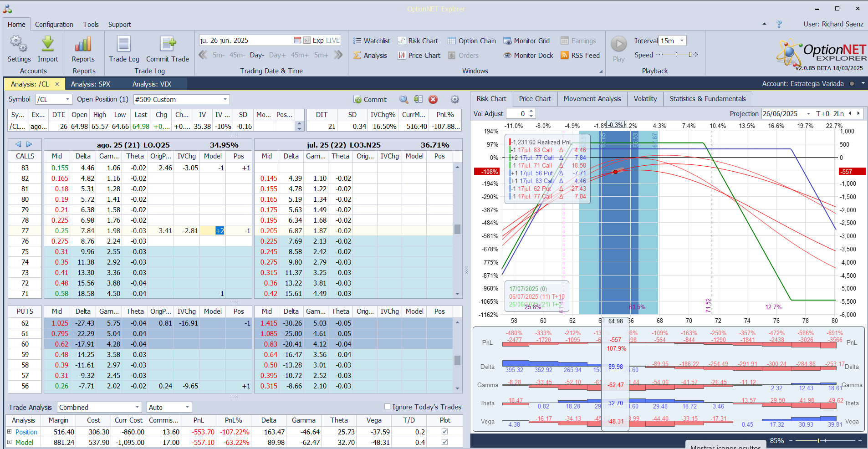Uncheck Plot checkbox for Position row
Screen dimensions: 868x449
click(444, 432)
